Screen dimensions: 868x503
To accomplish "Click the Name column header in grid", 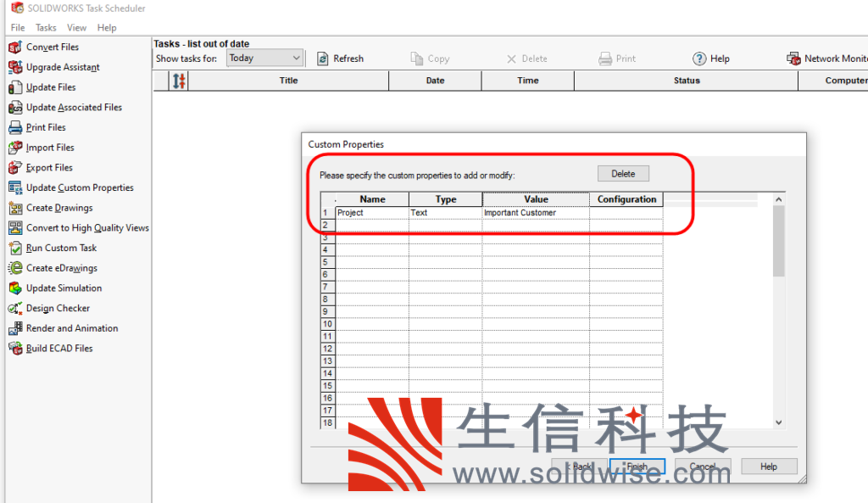I will point(373,199).
